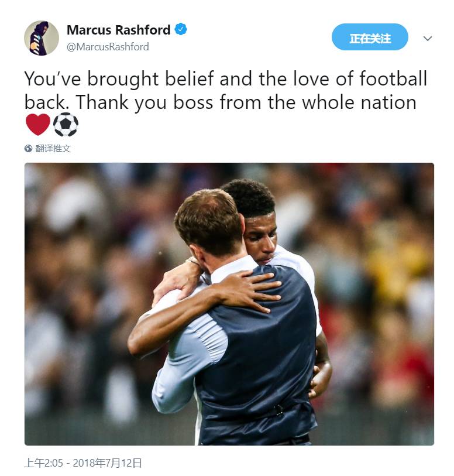The image size is (454, 476).
Task: Click the player's face in the photo
Action: tap(262, 239)
